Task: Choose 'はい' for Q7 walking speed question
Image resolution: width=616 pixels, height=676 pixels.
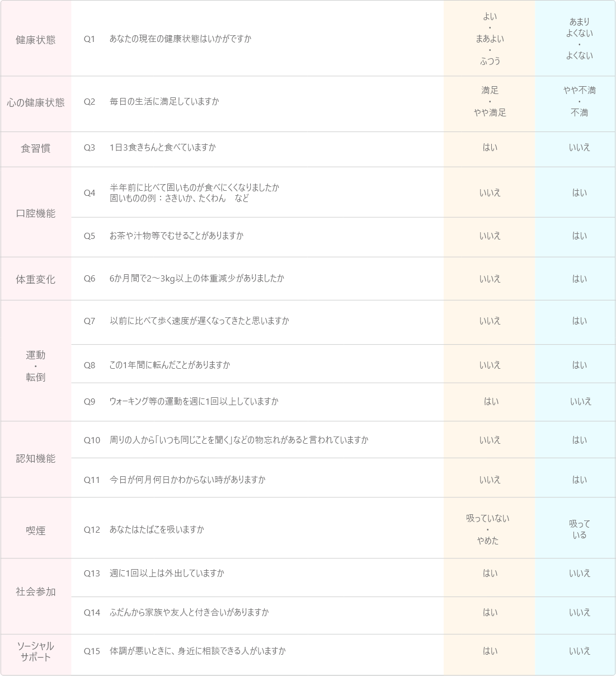Action: (x=579, y=321)
